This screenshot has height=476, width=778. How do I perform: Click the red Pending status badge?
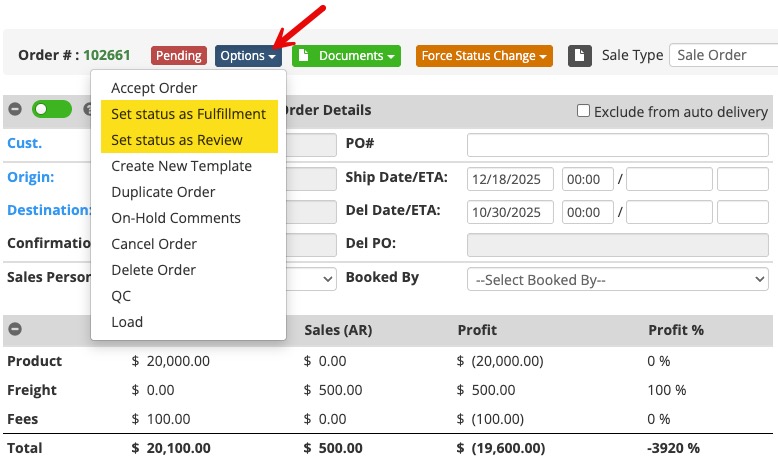click(178, 56)
